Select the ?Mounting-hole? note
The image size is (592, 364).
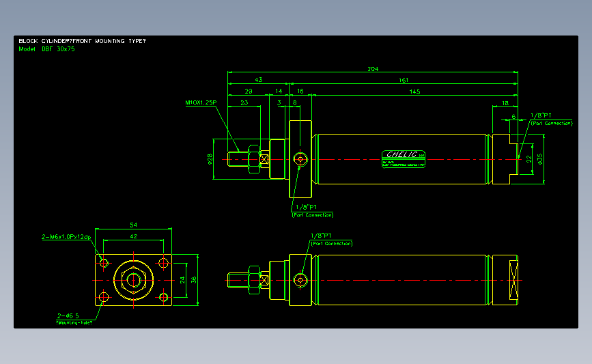74,323
